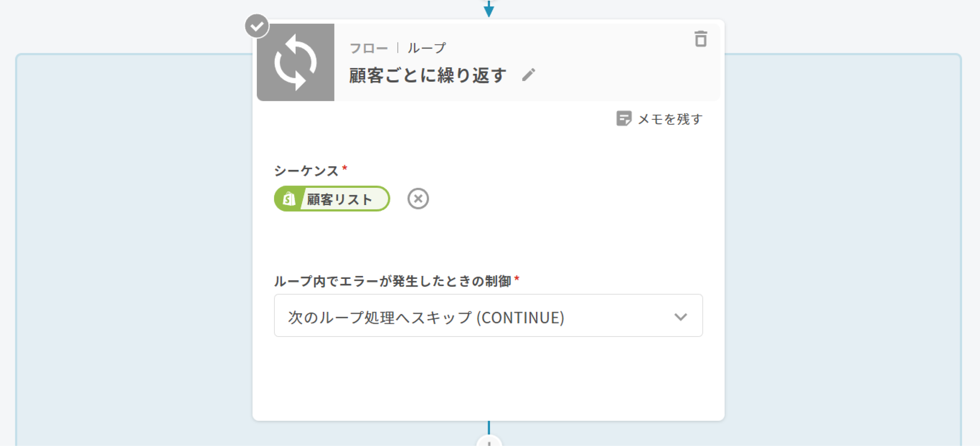Image resolution: width=980 pixels, height=446 pixels.
Task: Click the pencil icon beside 顧客ごとに繰り返す
Action: coord(528,75)
